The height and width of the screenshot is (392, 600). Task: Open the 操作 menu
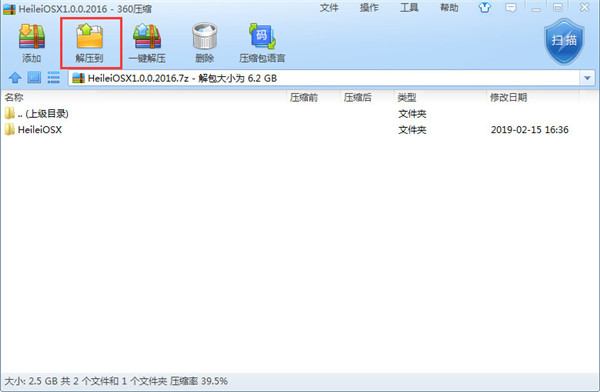(x=369, y=8)
